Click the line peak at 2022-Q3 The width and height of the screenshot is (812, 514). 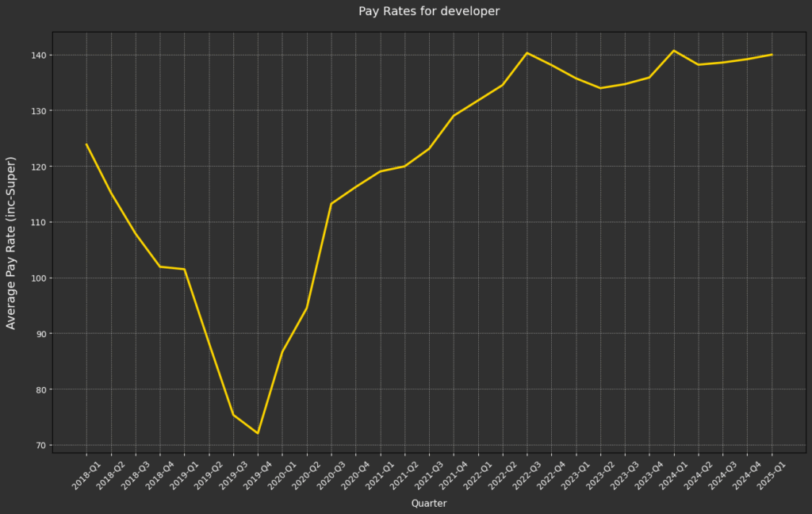[x=527, y=53]
